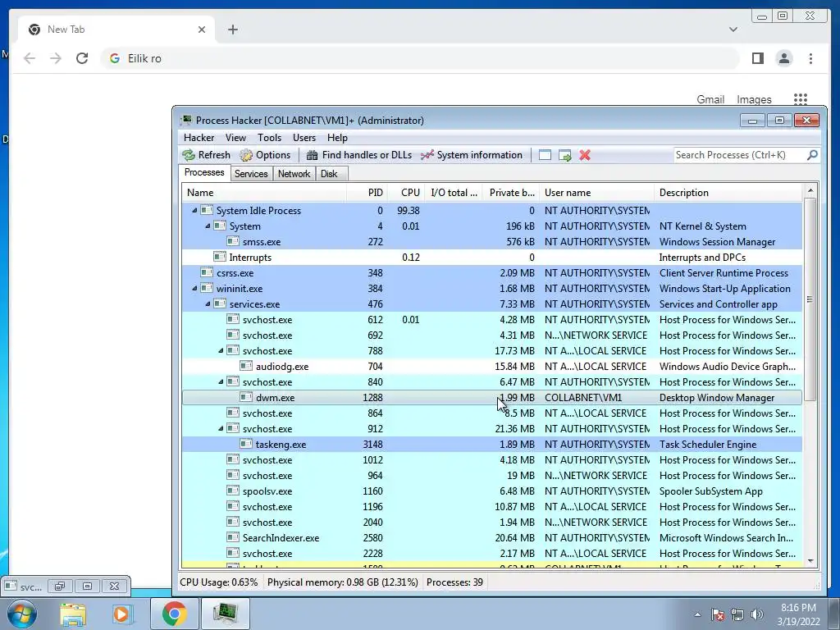Select the dwm.exe process
Screen dimensions: 840x630
(492, 398)
